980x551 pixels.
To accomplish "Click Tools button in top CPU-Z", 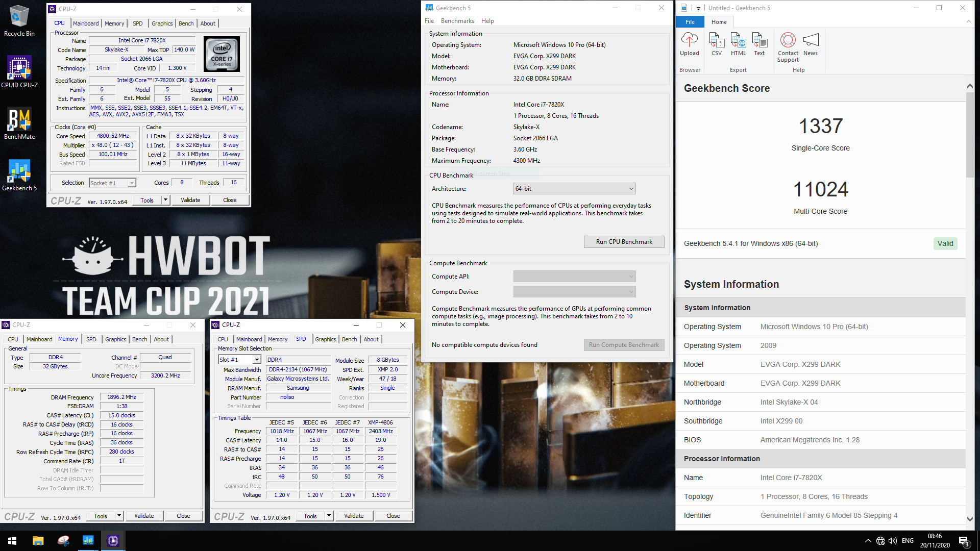I will 147,200.
